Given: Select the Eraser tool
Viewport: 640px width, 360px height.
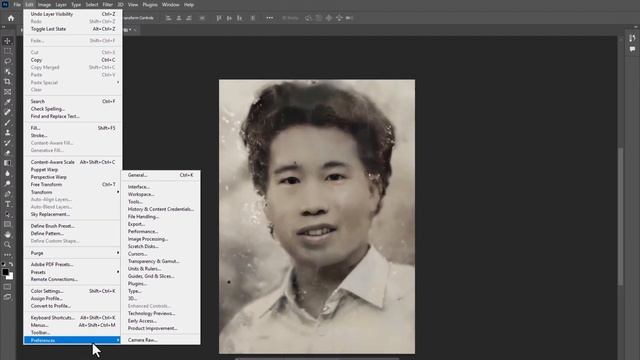Looking at the screenshot, I should point(7,153).
